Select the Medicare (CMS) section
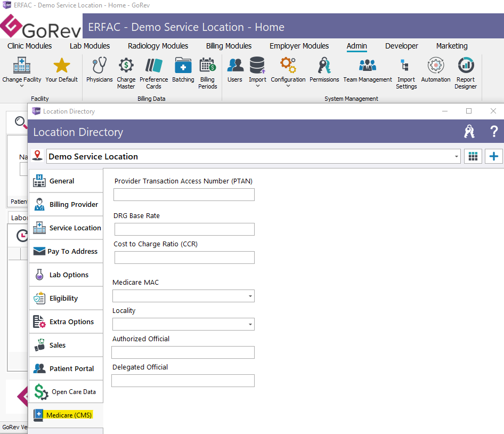The height and width of the screenshot is (434, 504). (x=66, y=415)
